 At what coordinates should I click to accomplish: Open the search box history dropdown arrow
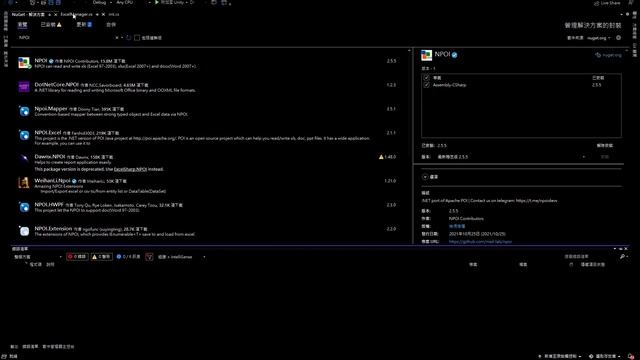point(122,38)
